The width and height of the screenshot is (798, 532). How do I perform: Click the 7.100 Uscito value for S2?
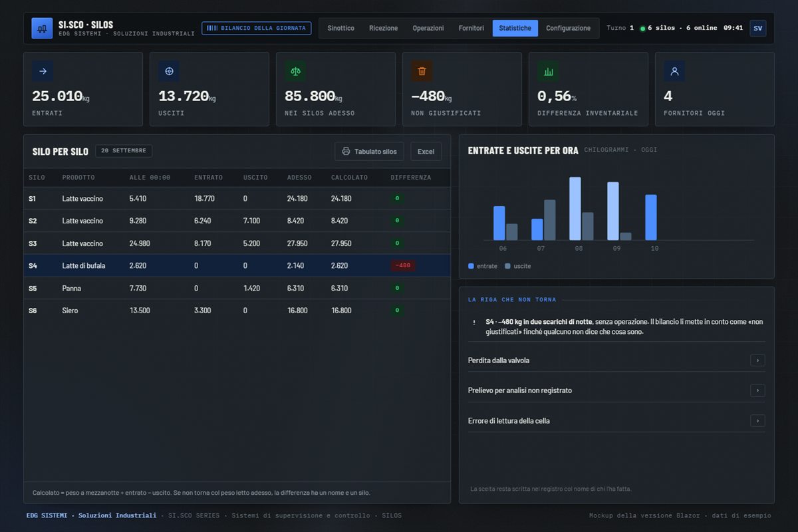click(x=252, y=221)
